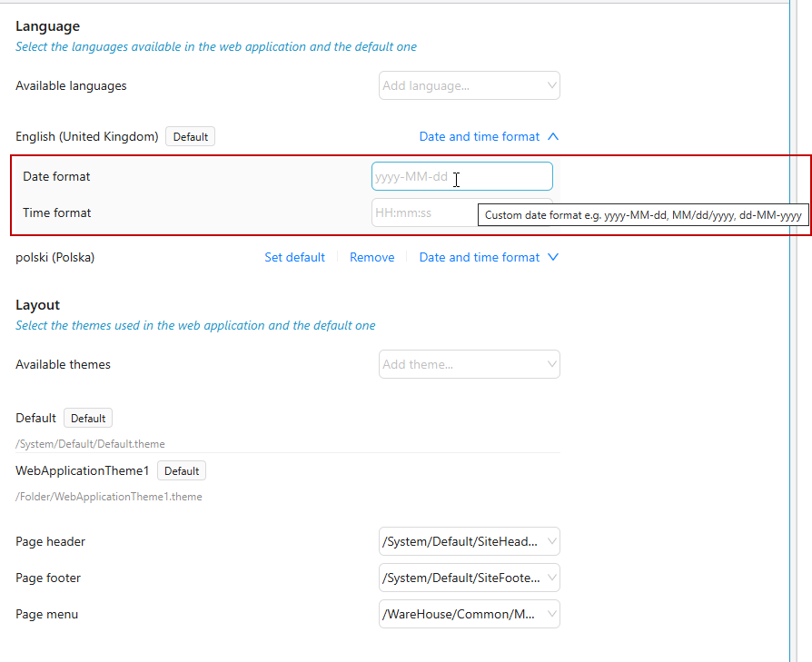812x662 pixels.
Task: Click the Default badge next to WebApplicationTheme1
Action: pos(182,471)
